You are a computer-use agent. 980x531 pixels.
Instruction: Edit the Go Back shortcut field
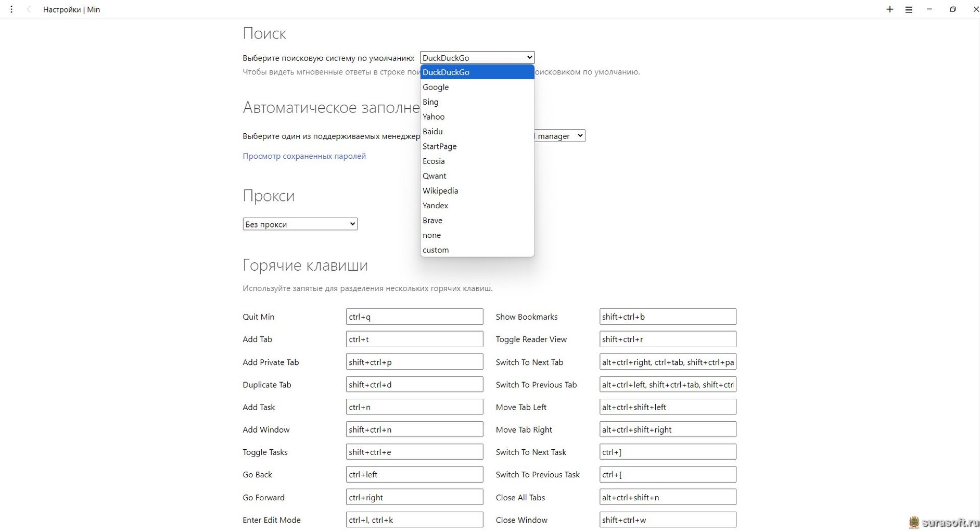(414, 474)
